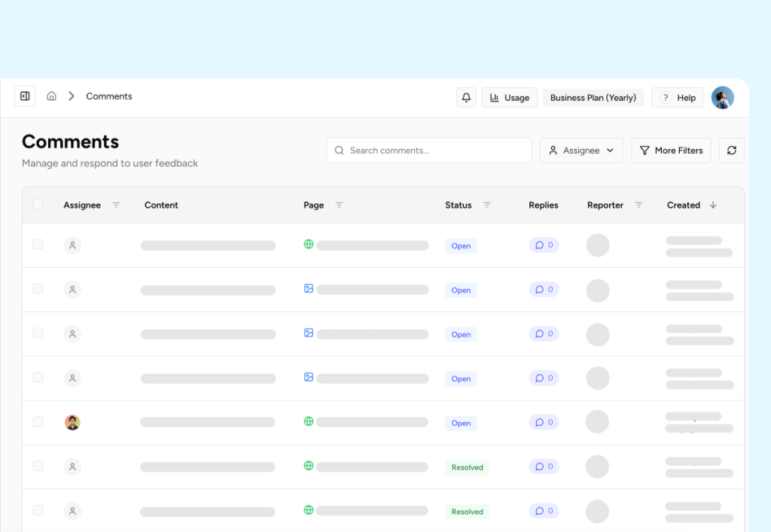Open the Status column filter icon
Viewport: 771px width, 532px height.
(x=486, y=205)
